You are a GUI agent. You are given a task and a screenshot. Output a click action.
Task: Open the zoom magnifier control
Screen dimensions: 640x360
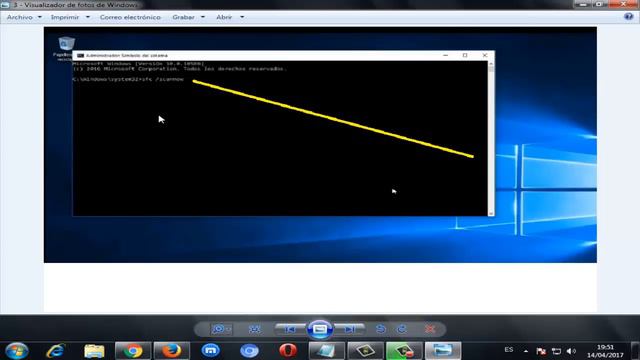coord(221,329)
